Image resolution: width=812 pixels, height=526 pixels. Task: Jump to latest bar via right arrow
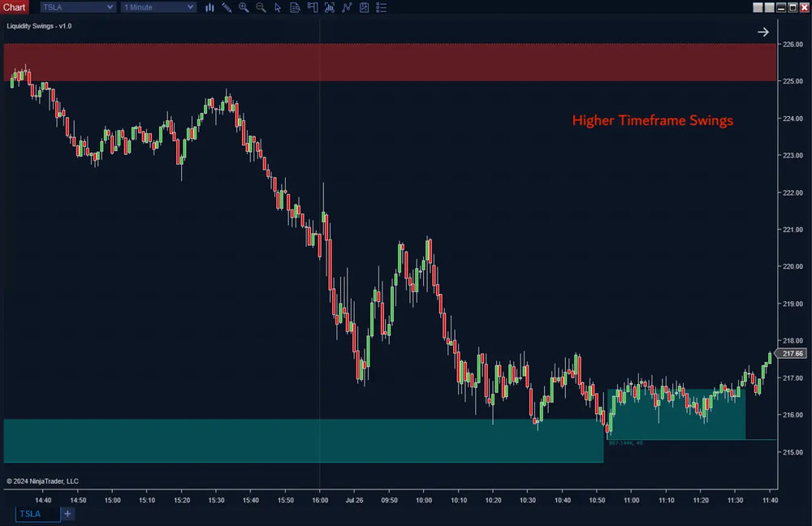point(763,32)
